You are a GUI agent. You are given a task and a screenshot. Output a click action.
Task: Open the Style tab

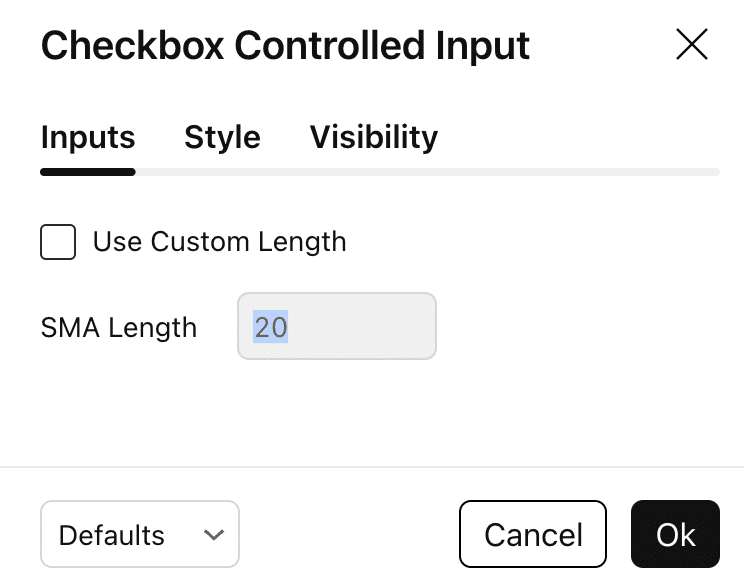pyautogui.click(x=222, y=137)
